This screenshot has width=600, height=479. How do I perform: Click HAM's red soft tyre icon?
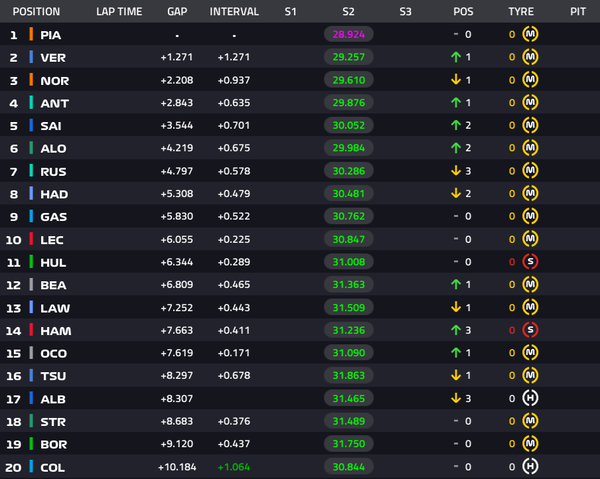pos(530,330)
